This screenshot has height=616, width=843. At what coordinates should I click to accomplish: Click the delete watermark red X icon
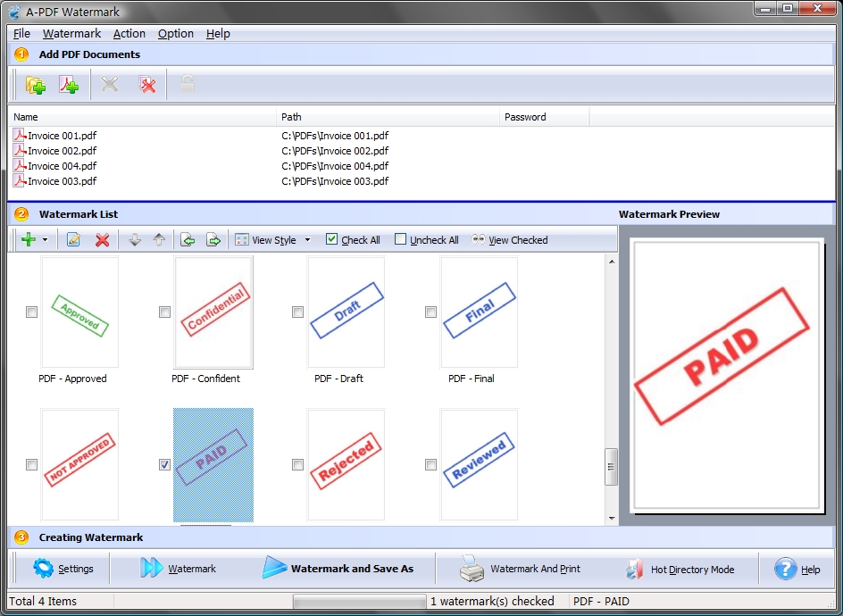[x=104, y=239]
